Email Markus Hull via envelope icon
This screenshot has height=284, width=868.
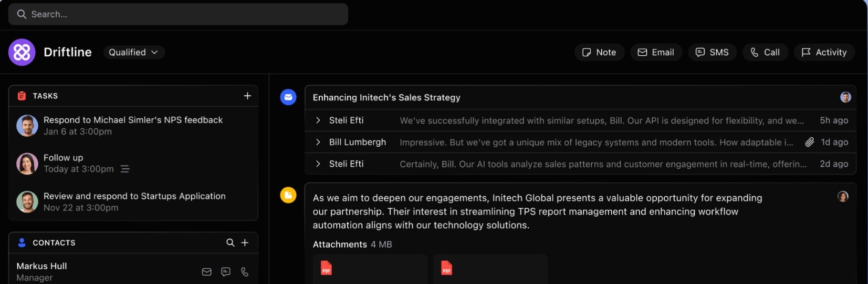click(x=207, y=272)
